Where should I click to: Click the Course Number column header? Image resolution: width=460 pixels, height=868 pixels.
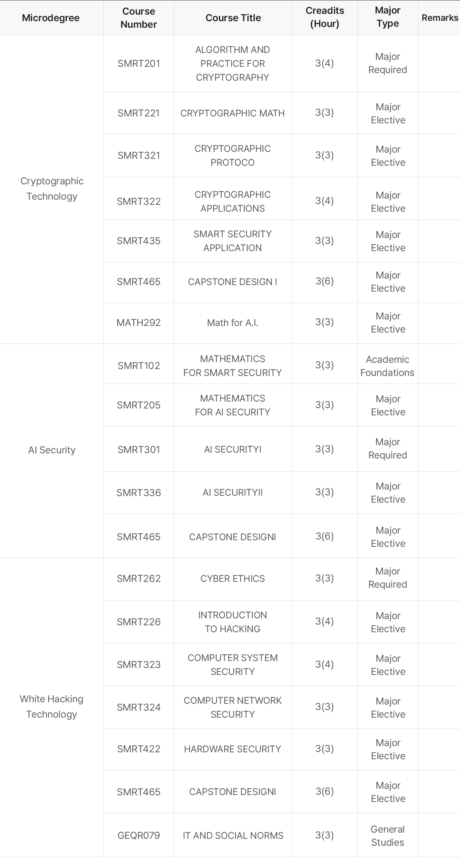[x=139, y=18]
